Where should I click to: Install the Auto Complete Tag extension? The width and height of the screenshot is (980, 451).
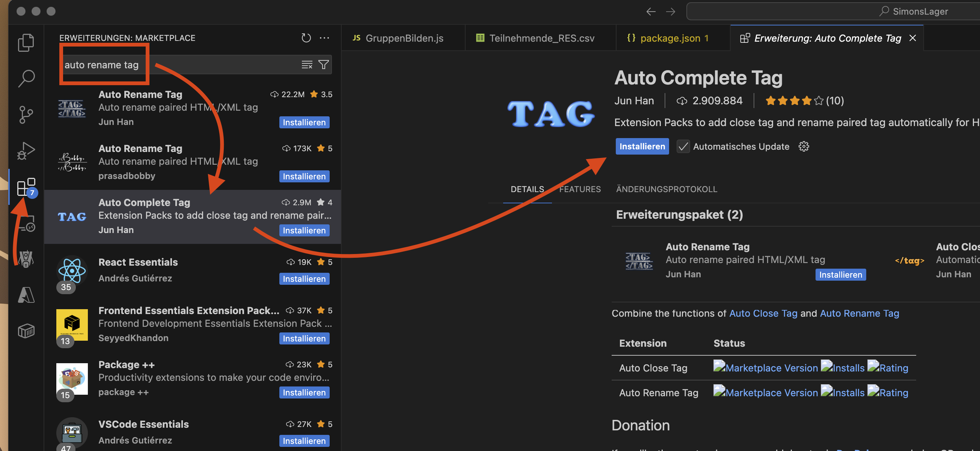point(642,146)
